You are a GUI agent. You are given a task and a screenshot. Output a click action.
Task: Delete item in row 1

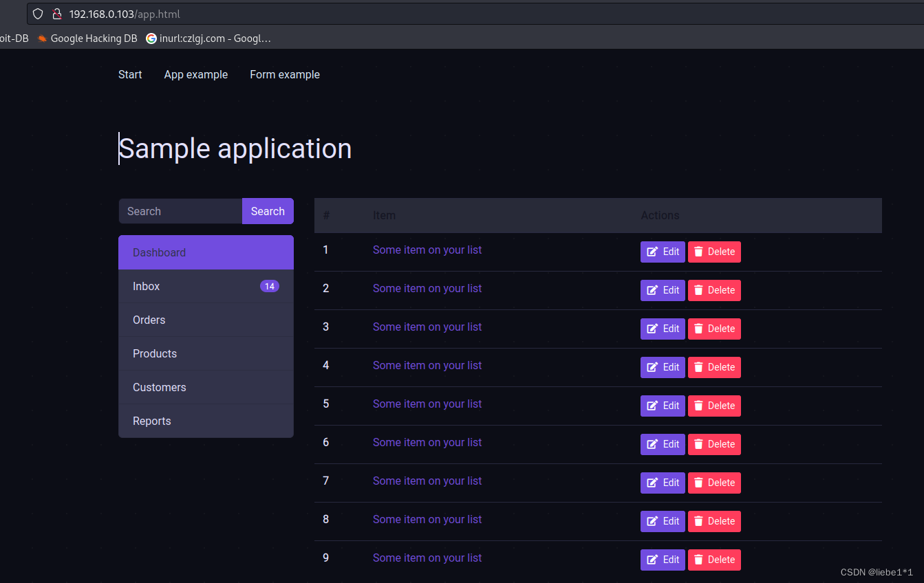(714, 252)
